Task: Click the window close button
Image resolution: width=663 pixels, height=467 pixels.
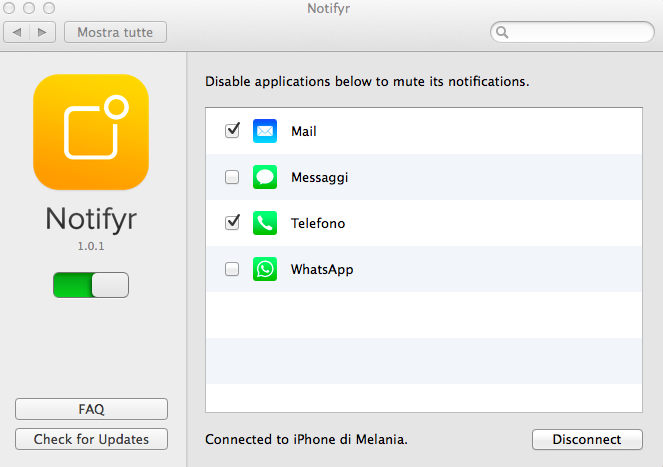Action: 9,8
